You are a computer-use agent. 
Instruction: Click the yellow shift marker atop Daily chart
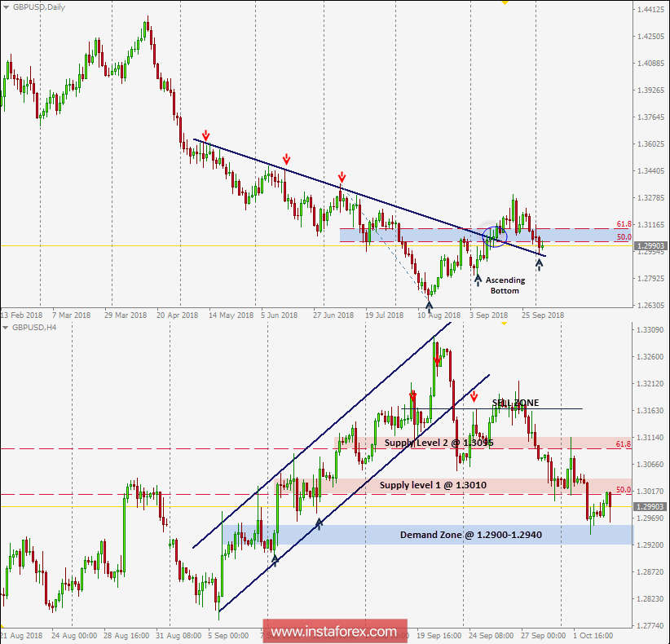505,2
